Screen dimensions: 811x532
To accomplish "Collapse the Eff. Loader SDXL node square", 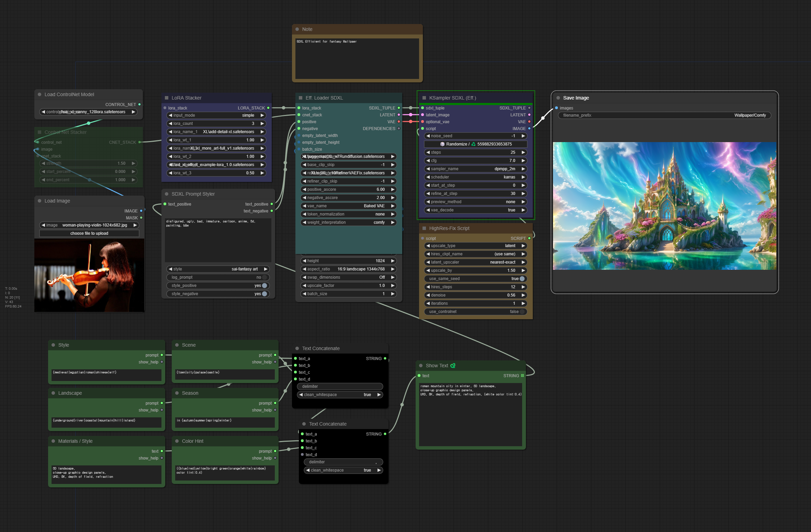I will pos(301,98).
